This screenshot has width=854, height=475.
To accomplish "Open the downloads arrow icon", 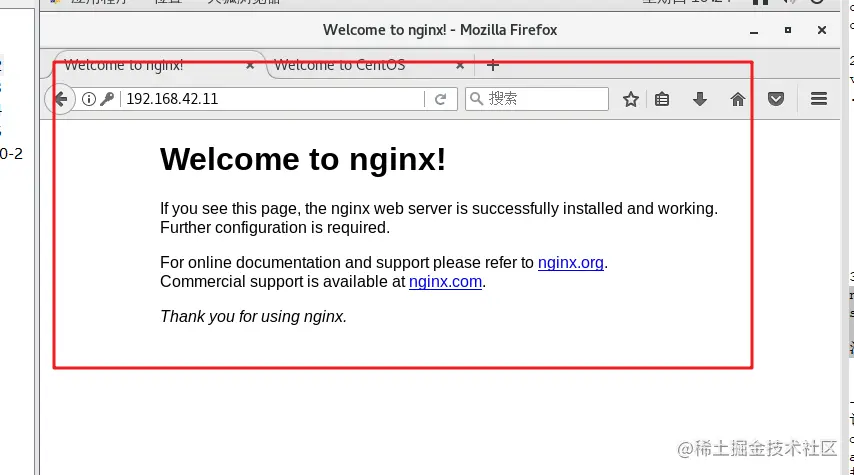I will click(x=700, y=99).
